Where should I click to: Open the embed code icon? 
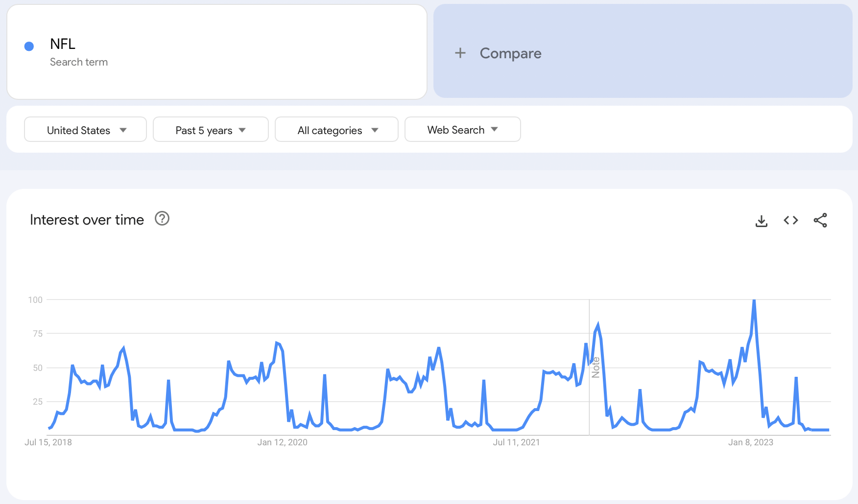[791, 221]
